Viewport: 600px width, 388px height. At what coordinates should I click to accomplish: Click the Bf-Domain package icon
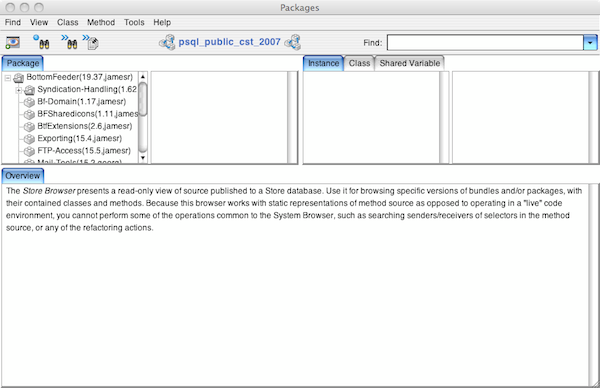pyautogui.click(x=29, y=102)
